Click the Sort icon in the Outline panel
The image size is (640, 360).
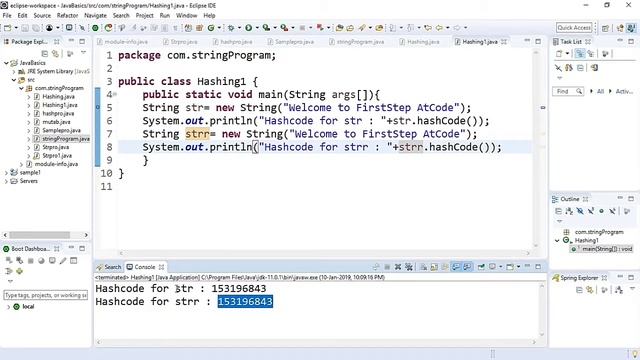coord(569,211)
